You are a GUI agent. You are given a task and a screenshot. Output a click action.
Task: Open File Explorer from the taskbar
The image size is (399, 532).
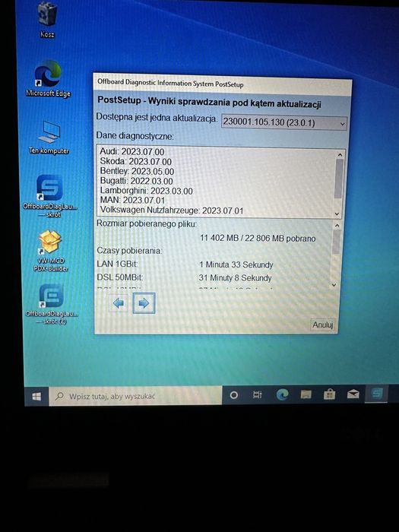306,394
